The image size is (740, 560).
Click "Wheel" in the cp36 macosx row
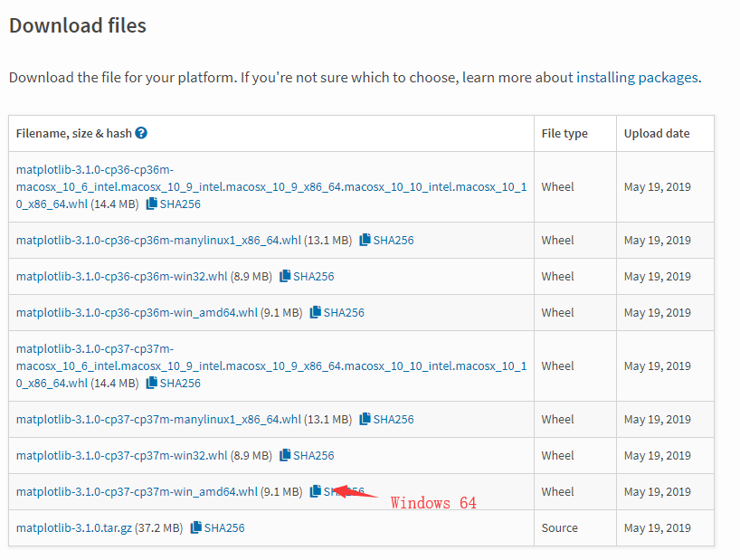pos(558,187)
